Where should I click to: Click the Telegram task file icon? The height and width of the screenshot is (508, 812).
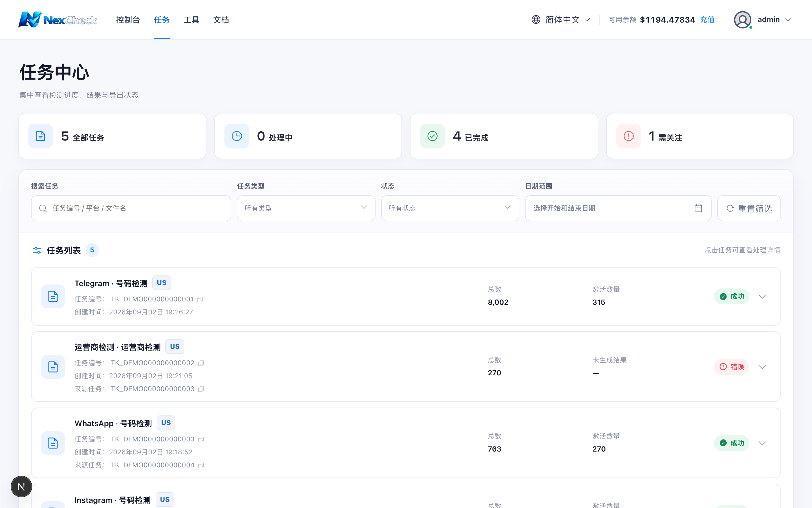point(53,296)
